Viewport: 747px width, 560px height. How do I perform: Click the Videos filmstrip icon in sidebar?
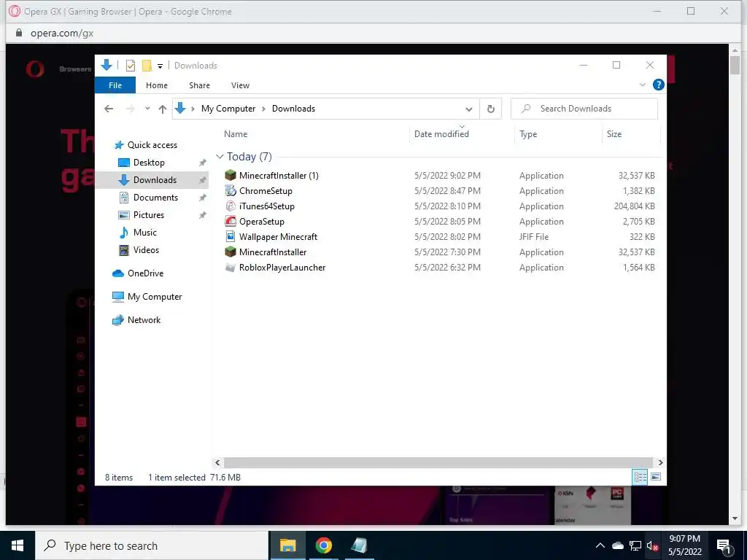coord(124,250)
